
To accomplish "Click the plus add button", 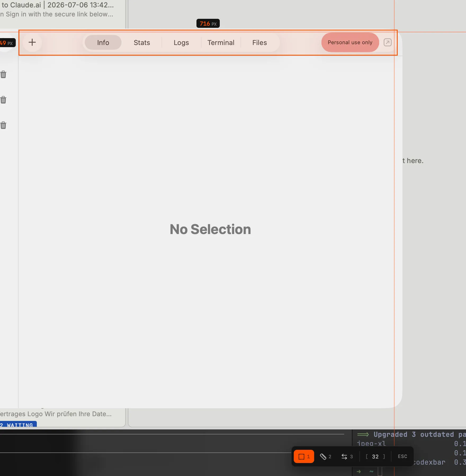I will (32, 42).
